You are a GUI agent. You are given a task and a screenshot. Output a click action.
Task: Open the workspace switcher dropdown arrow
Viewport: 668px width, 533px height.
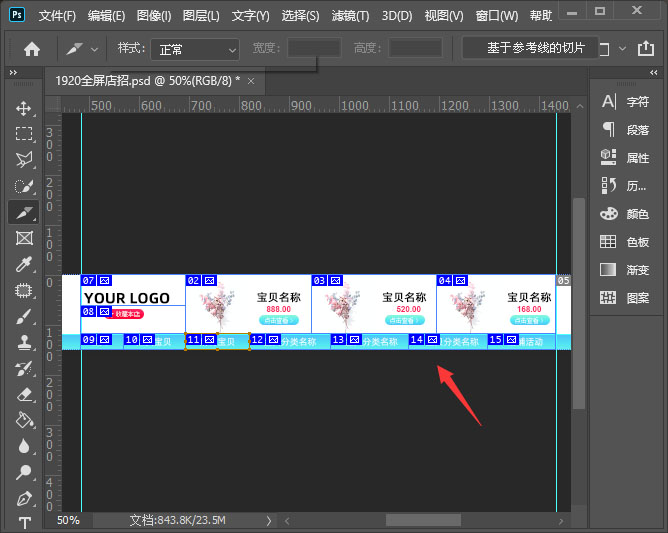click(x=622, y=49)
